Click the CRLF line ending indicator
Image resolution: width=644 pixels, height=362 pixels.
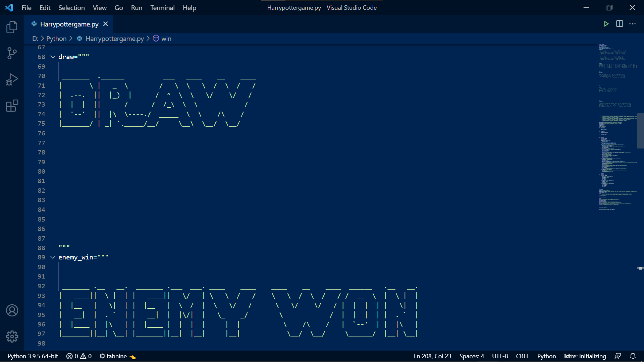522,356
